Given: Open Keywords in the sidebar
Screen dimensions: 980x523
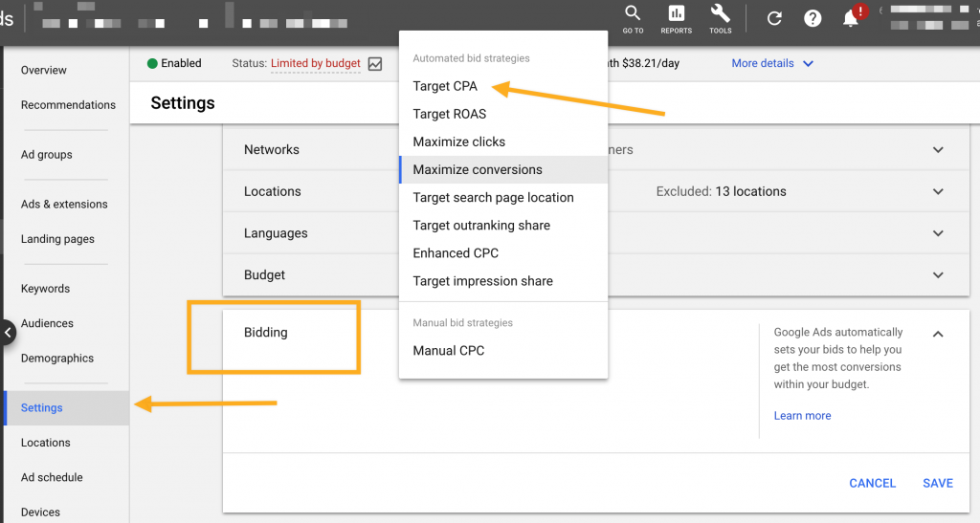Looking at the screenshot, I should 45,289.
